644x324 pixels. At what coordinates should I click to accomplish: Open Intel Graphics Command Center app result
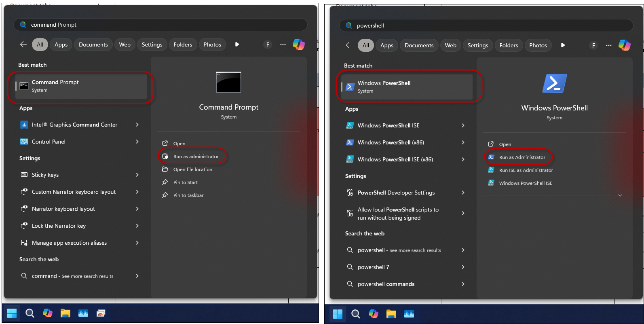(x=74, y=125)
